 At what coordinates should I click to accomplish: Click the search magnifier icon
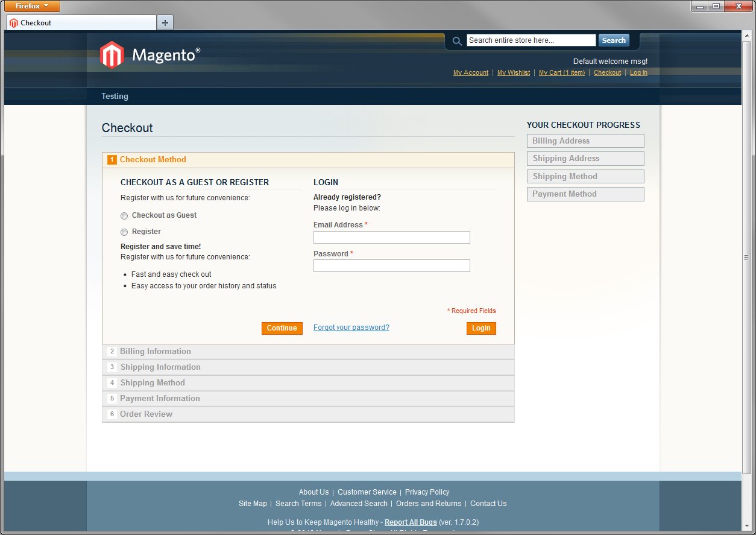click(457, 41)
